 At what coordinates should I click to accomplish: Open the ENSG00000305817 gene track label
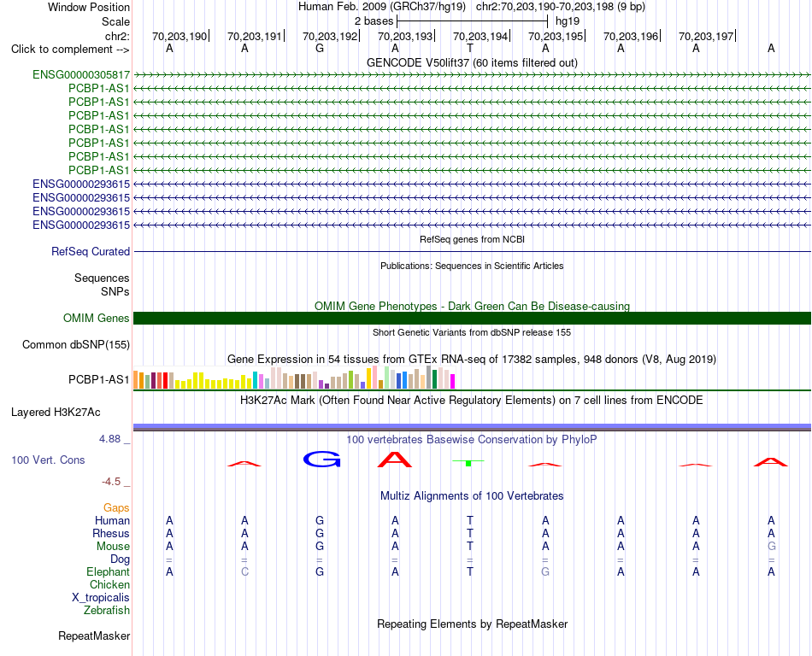coord(81,75)
